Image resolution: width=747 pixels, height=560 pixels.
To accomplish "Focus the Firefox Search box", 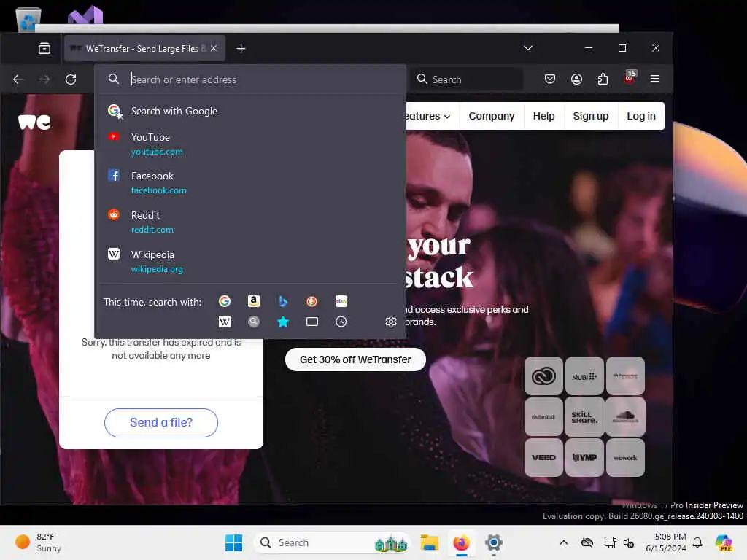I will 467,79.
